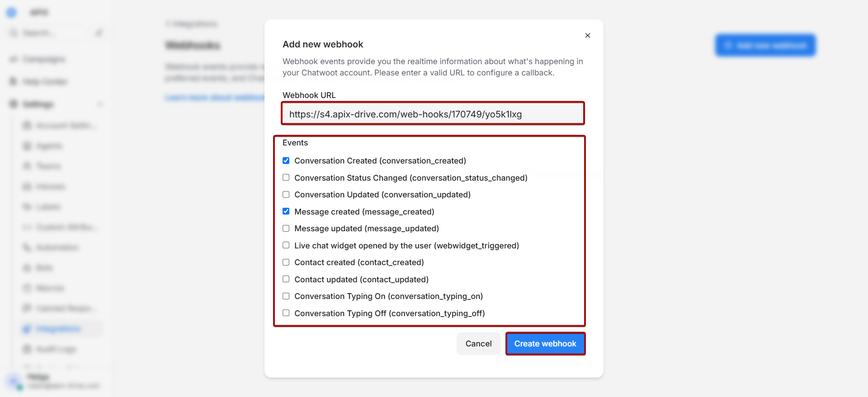The image size is (868, 397).
Task: Enable Conversation Typing On event
Action: 286,296
